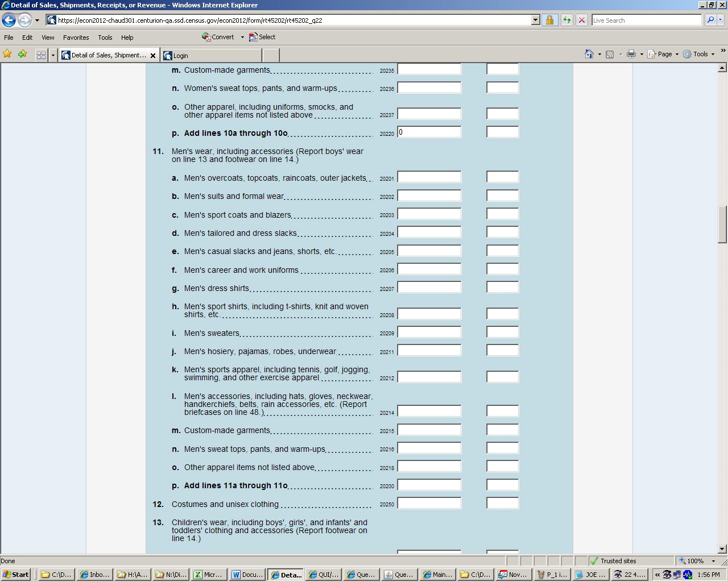
Task: Open the tab list dropdown arrow
Action: [53, 55]
